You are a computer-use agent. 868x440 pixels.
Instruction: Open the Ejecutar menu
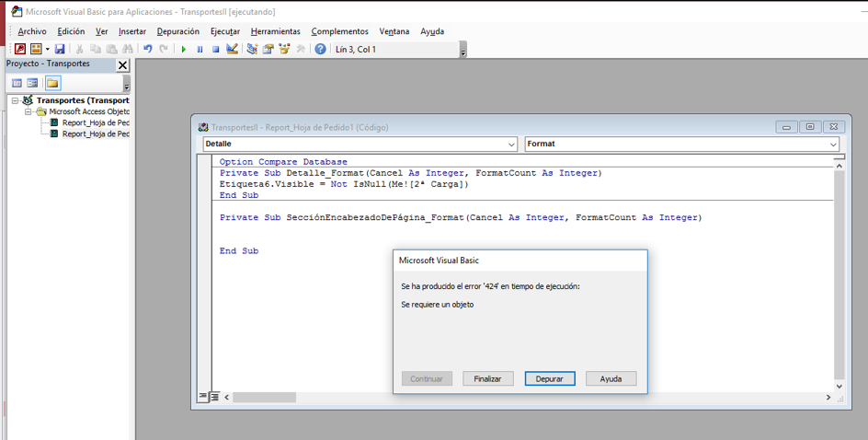click(225, 31)
